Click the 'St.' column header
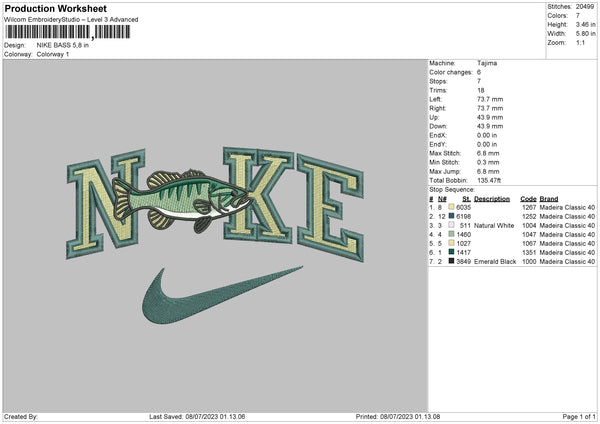Screen dimensions: 600x424 466,199
